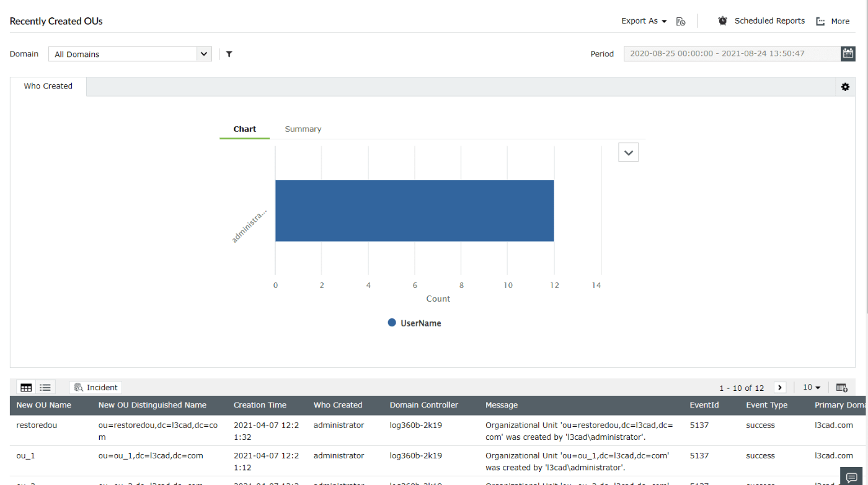This screenshot has width=868, height=485.
Task: Collapse the chart using the chevron
Action: (628, 152)
